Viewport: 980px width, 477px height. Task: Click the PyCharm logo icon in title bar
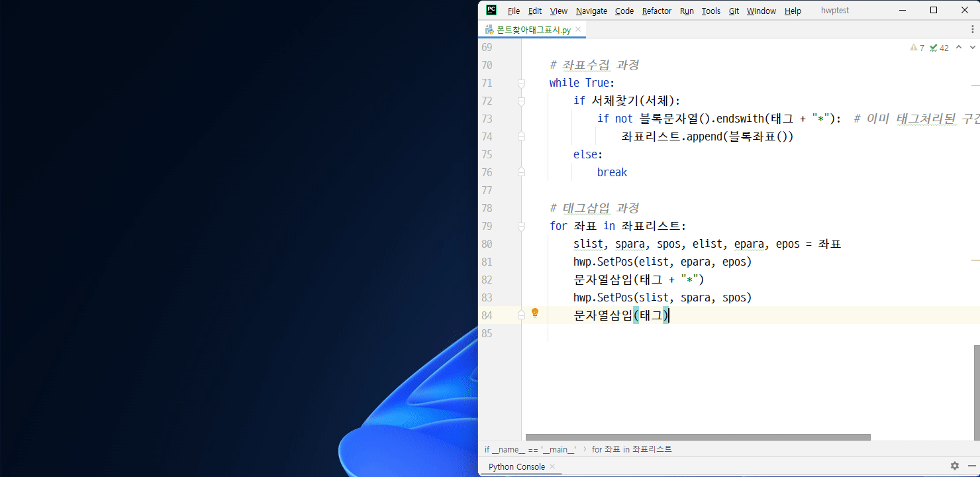tap(491, 10)
